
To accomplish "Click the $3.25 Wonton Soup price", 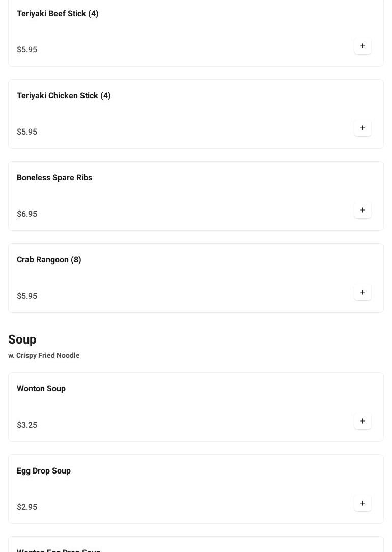I will pos(27,425).
